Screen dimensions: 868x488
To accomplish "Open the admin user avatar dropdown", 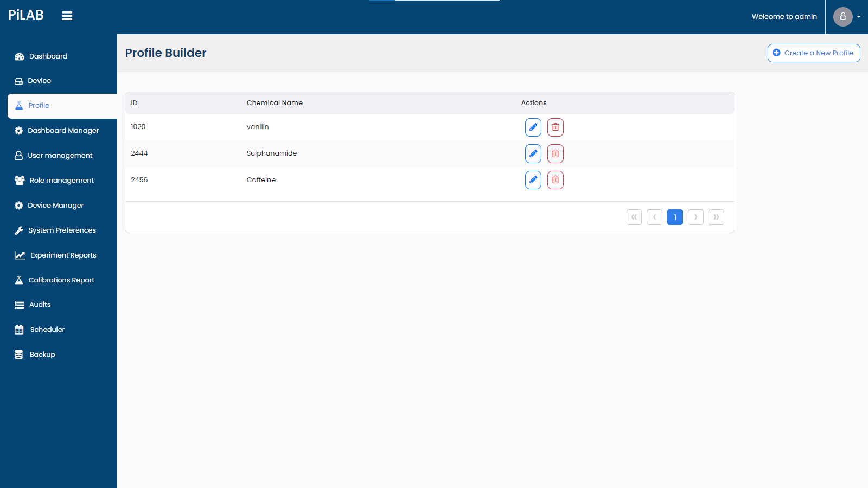I will pos(846,17).
